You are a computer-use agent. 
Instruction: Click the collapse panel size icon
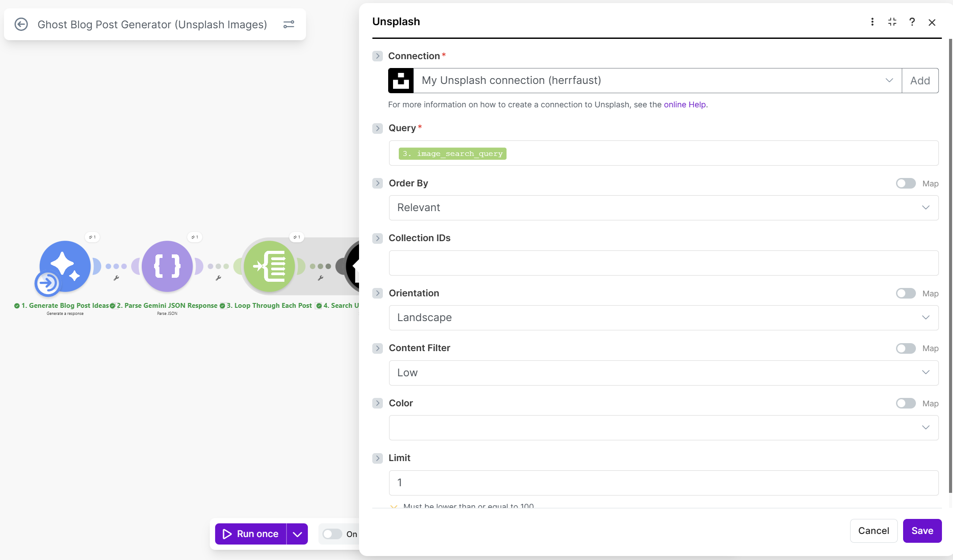892,22
